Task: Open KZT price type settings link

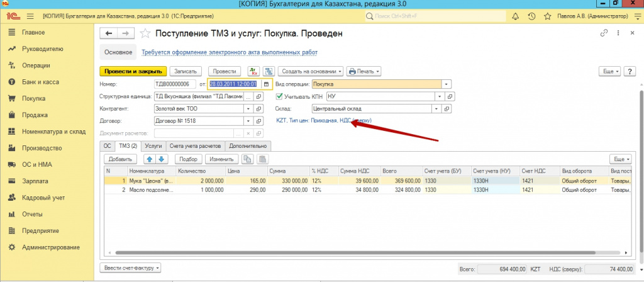Action: (324, 120)
